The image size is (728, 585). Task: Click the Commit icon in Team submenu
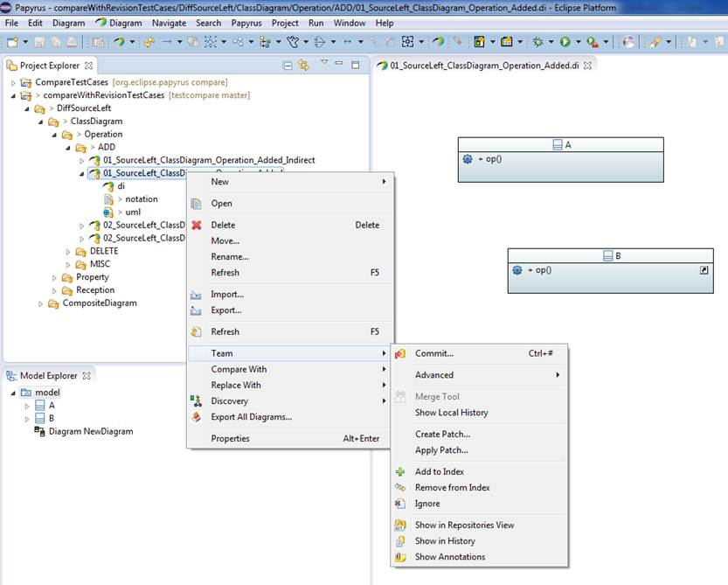(x=400, y=353)
